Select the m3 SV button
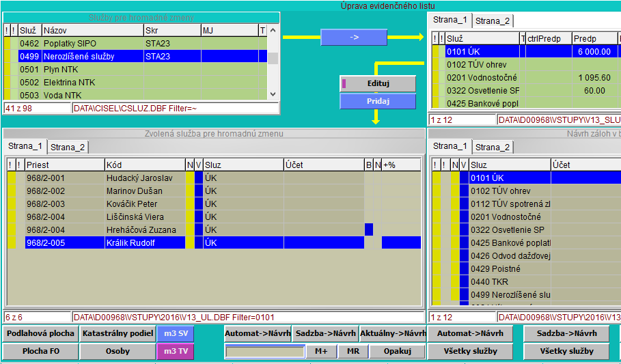The width and height of the screenshot is (621, 364). (x=176, y=333)
